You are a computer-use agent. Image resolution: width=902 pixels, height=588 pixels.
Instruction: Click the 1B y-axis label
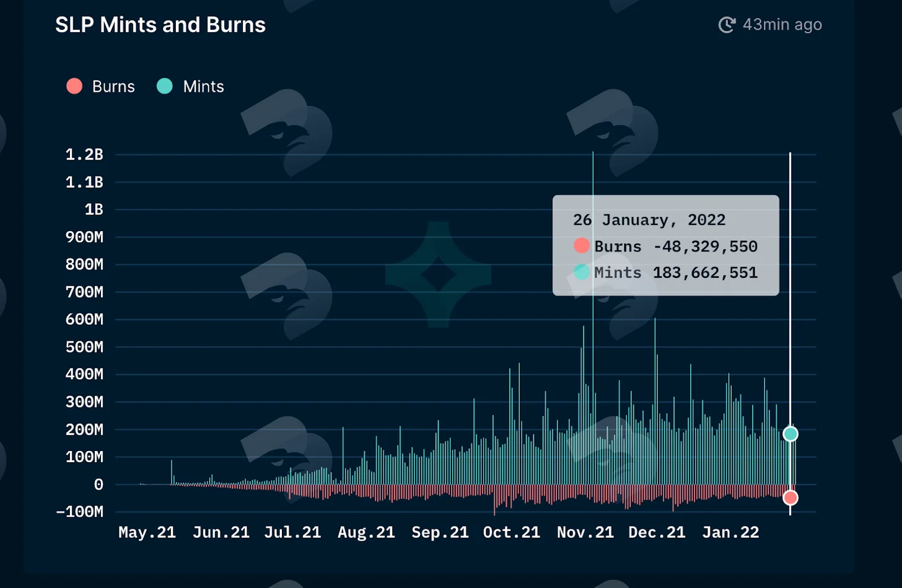pos(94,209)
